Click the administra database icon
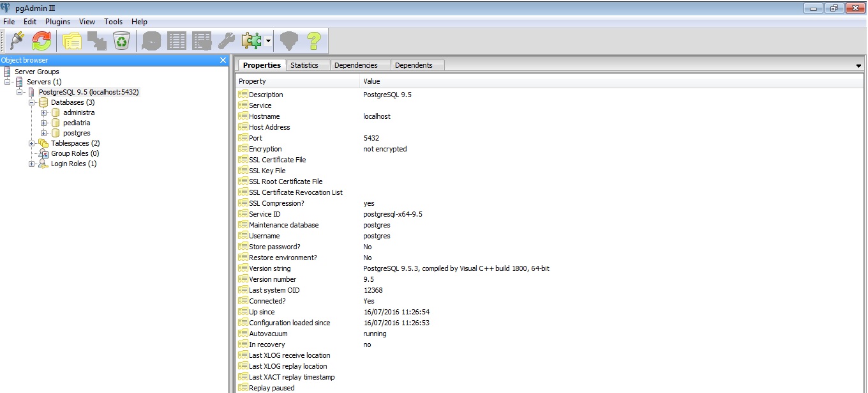This screenshot has height=393, width=868. point(56,112)
